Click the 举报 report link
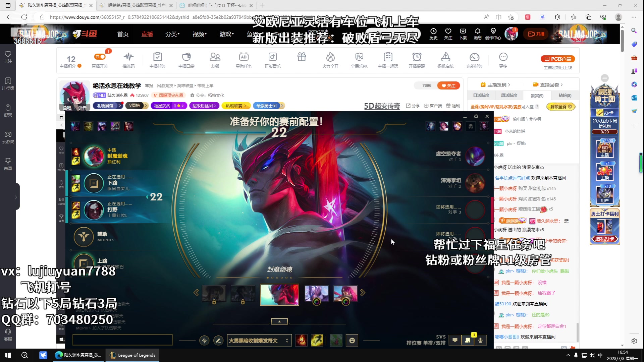This screenshot has width=644, height=362. [x=149, y=86]
